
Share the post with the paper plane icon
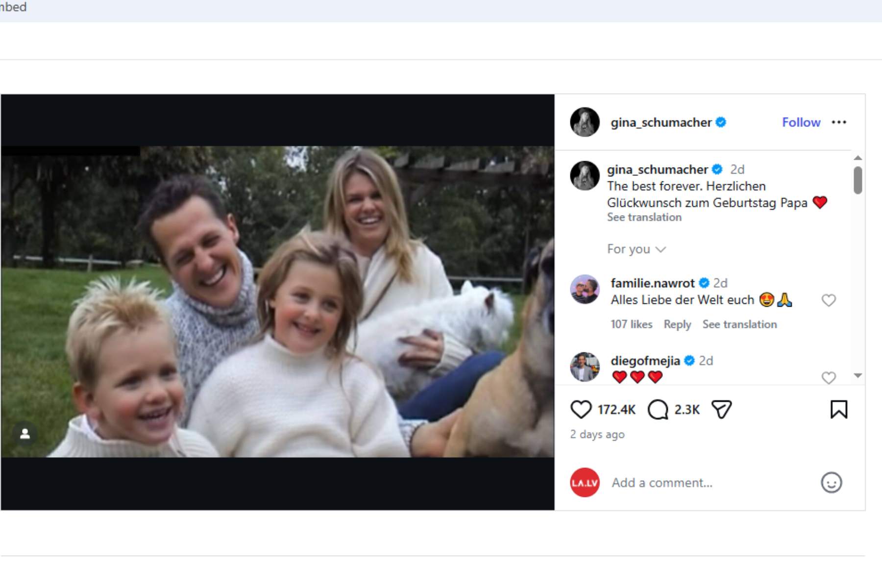pos(721,410)
